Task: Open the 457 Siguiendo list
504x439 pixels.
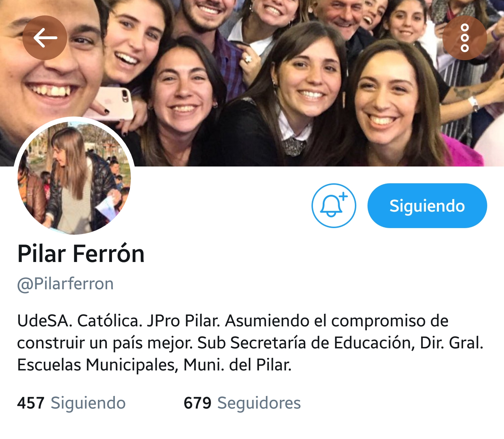Action: click(71, 403)
